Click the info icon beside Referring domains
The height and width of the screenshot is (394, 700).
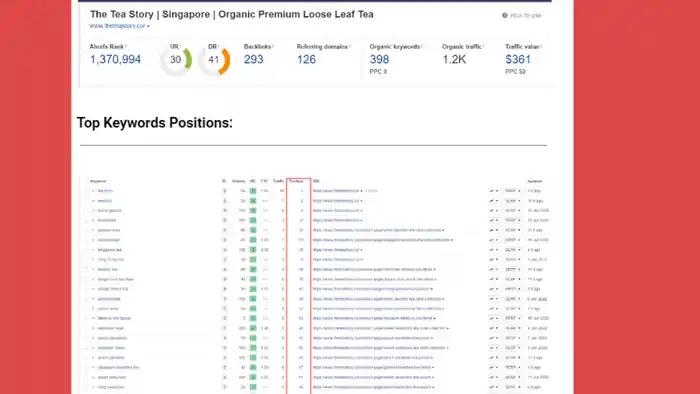tap(350, 46)
